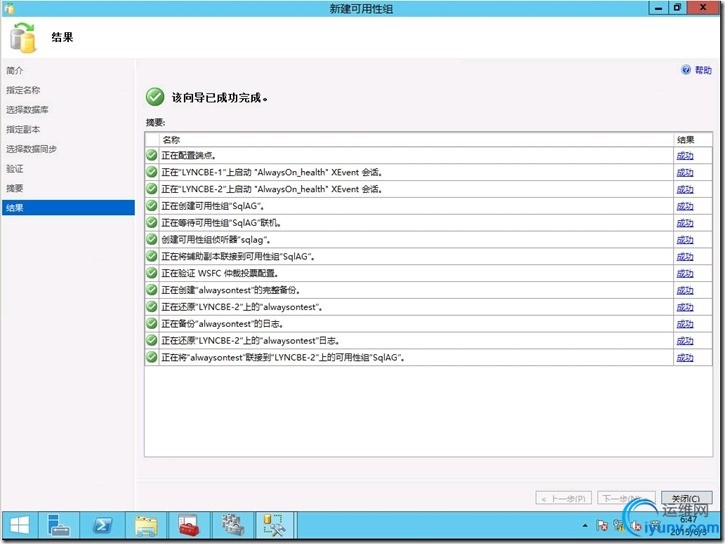The height and width of the screenshot is (544, 725).
Task: Open the 选择数据库 step
Action: pyautogui.click(x=27, y=110)
